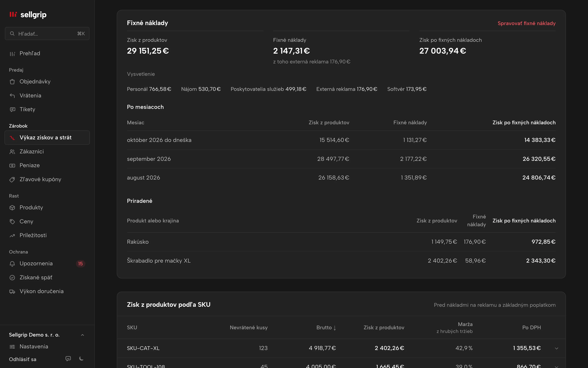This screenshot has width=588, height=368.
Task: Click the Ceny price tag icon
Action: [x=12, y=222]
